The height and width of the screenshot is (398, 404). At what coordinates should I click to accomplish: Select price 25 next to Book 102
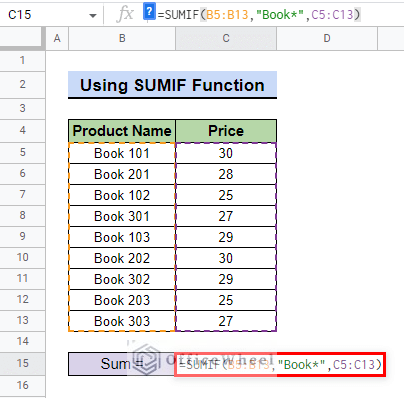[226, 195]
